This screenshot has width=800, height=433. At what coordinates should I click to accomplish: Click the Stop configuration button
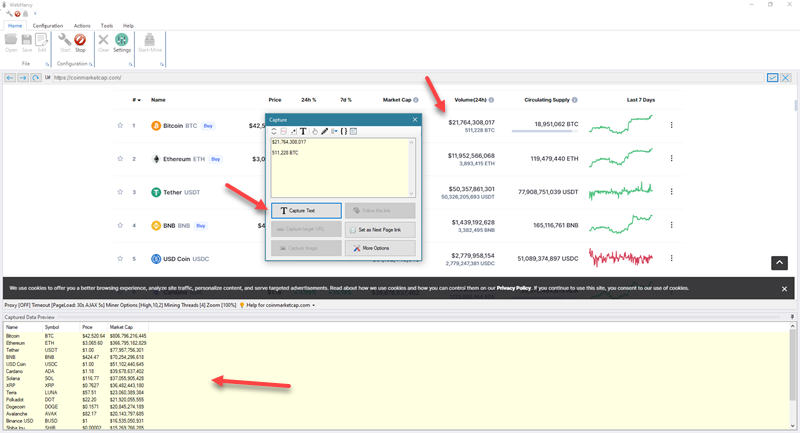pyautogui.click(x=80, y=43)
